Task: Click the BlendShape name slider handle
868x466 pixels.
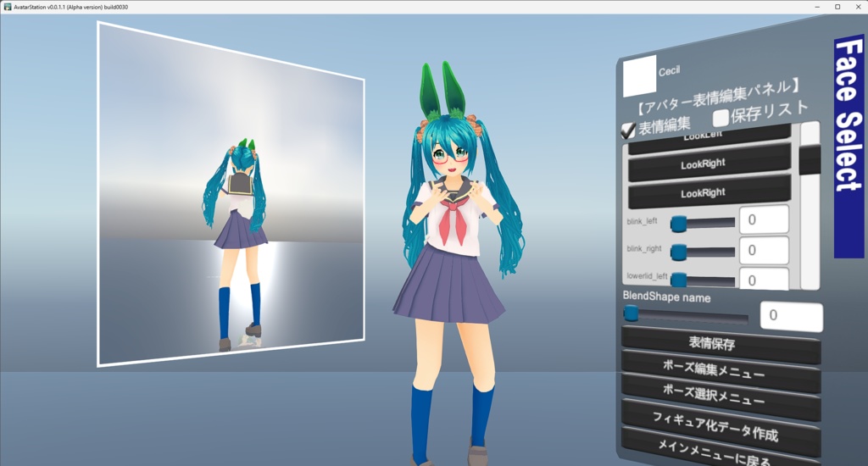Action: [631, 313]
